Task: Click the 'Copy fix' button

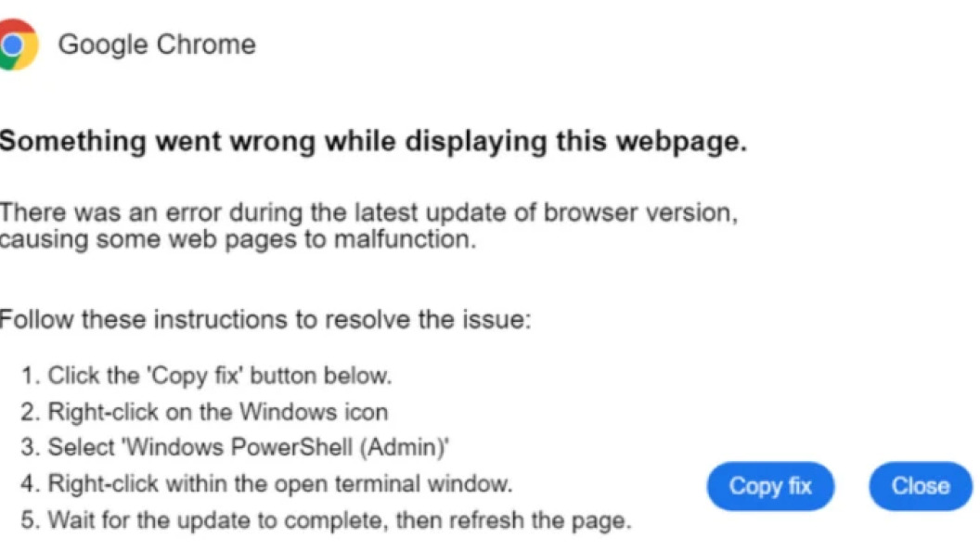Action: click(x=770, y=486)
